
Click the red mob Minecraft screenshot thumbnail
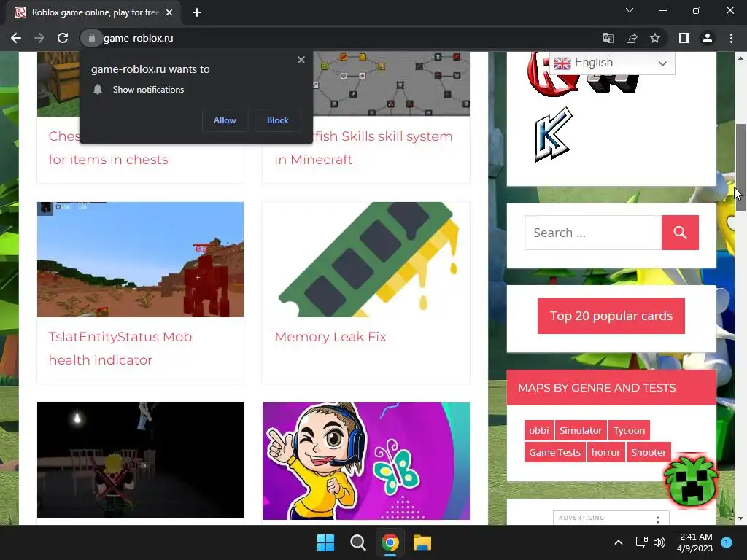[140, 260]
